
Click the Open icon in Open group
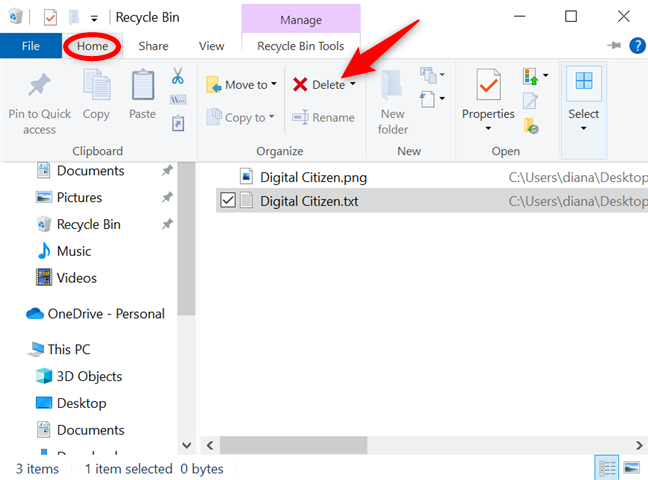click(531, 76)
